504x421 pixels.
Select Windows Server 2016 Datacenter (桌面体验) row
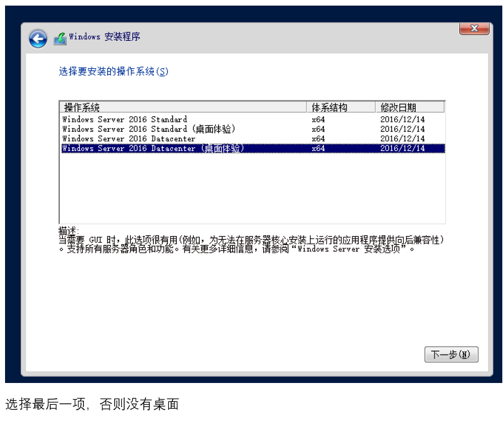(x=252, y=148)
